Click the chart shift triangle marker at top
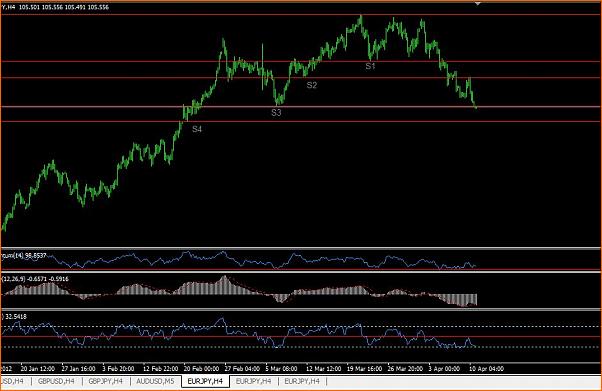This screenshot has height=391, width=602. click(x=478, y=3)
